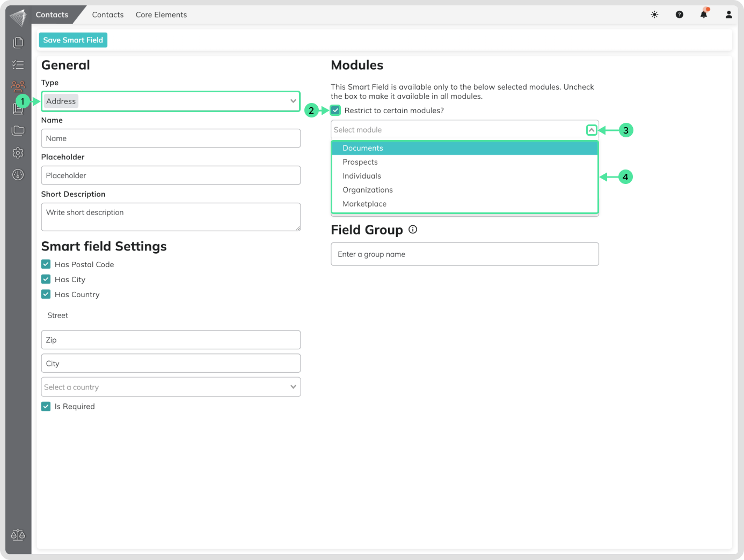The height and width of the screenshot is (560, 744).
Task: Collapse the Select module dropdown arrow
Action: pyautogui.click(x=591, y=130)
